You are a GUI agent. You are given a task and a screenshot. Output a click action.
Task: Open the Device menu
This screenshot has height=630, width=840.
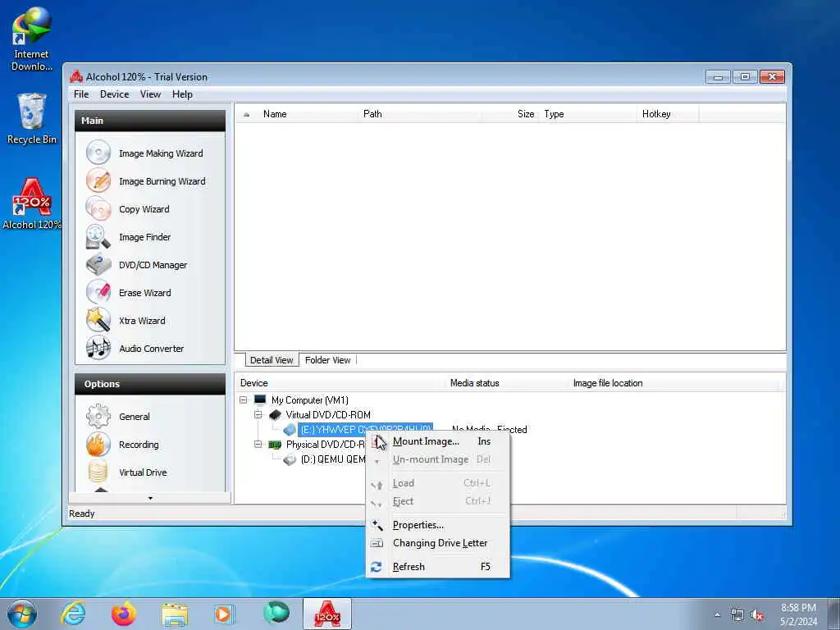pos(114,94)
